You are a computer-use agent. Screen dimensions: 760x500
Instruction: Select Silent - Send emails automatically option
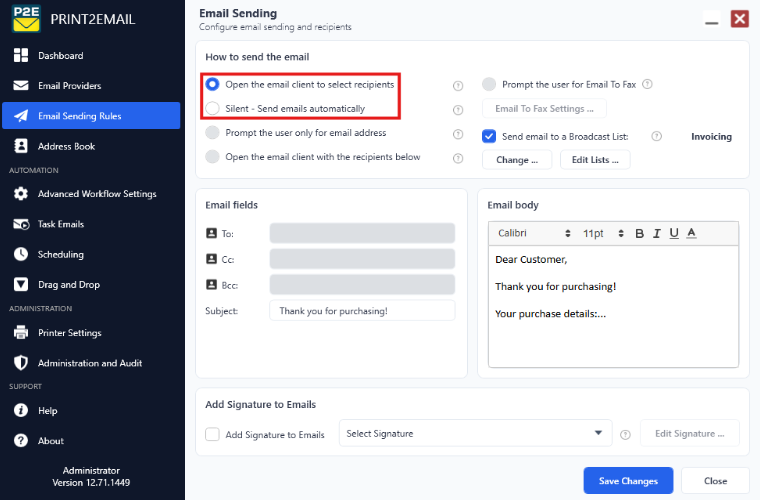(212, 109)
